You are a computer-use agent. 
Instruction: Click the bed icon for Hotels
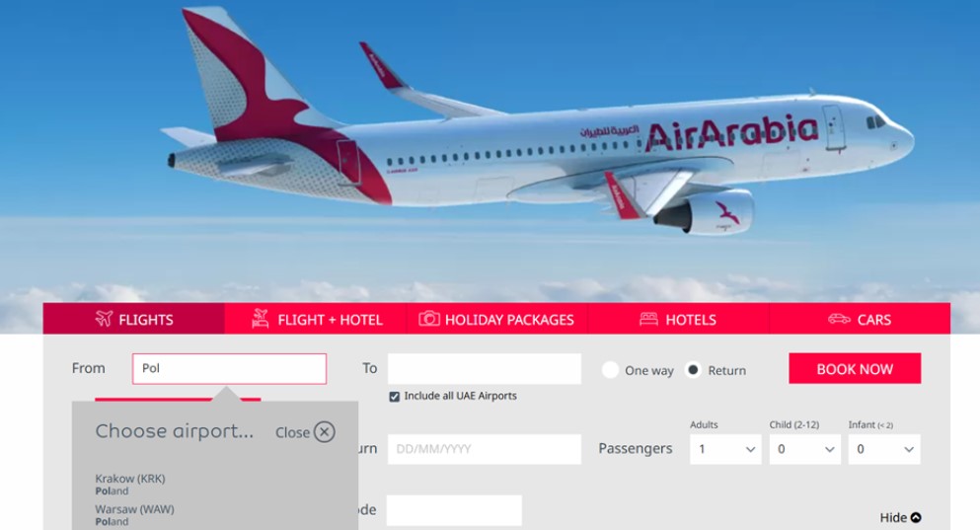pos(648,320)
